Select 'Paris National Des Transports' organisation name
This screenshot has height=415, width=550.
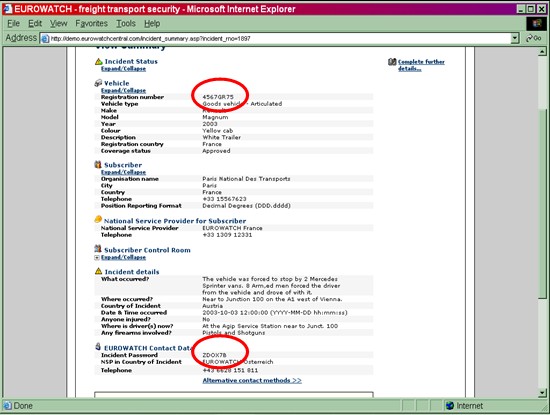[246, 179]
